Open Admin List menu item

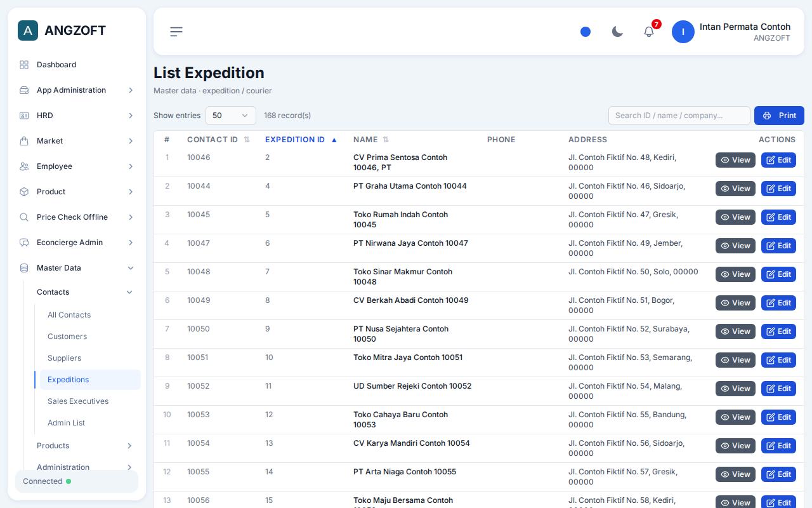[90, 423]
